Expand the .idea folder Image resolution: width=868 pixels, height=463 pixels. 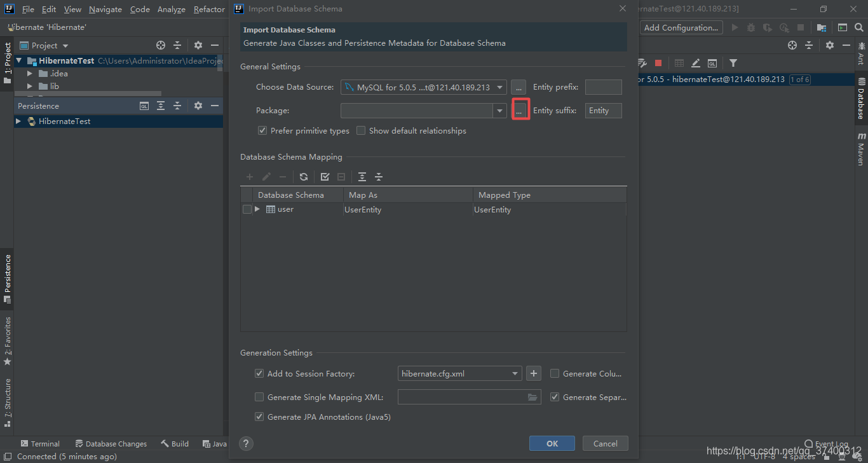point(29,73)
